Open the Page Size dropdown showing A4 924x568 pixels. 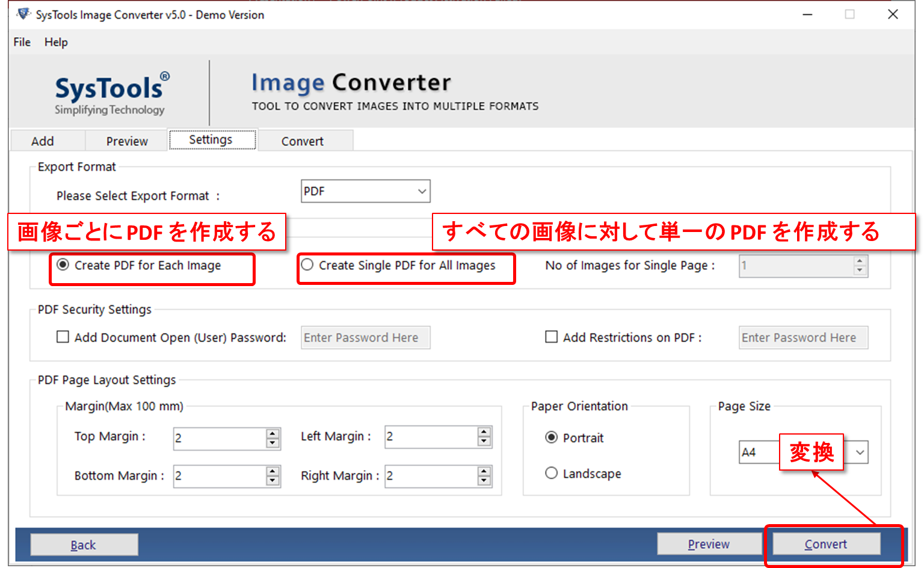[860, 452]
